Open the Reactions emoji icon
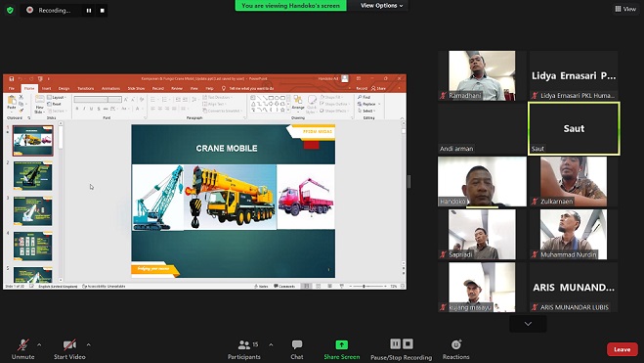 pyautogui.click(x=456, y=344)
